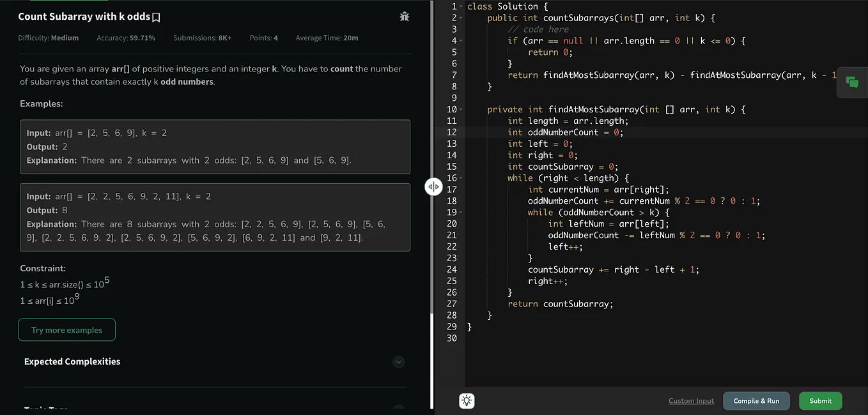
Task: Click the Constraint: heading
Action: coord(43,269)
